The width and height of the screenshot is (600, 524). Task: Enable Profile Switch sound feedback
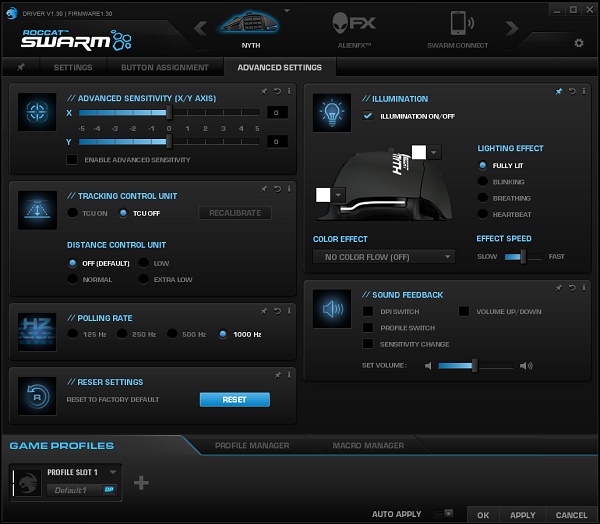pyautogui.click(x=368, y=328)
